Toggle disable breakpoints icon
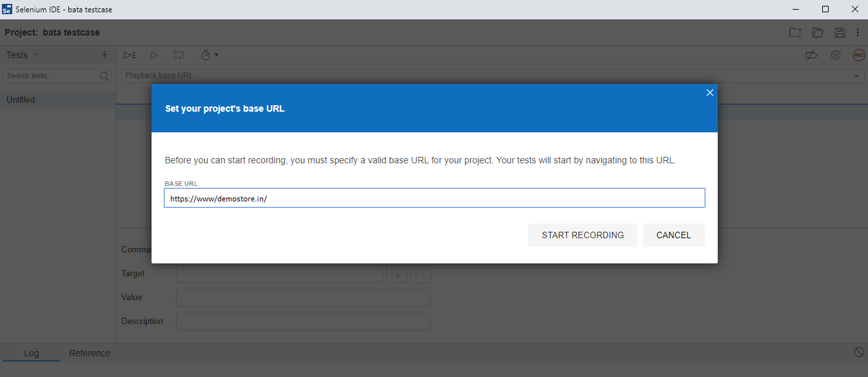 [811, 56]
